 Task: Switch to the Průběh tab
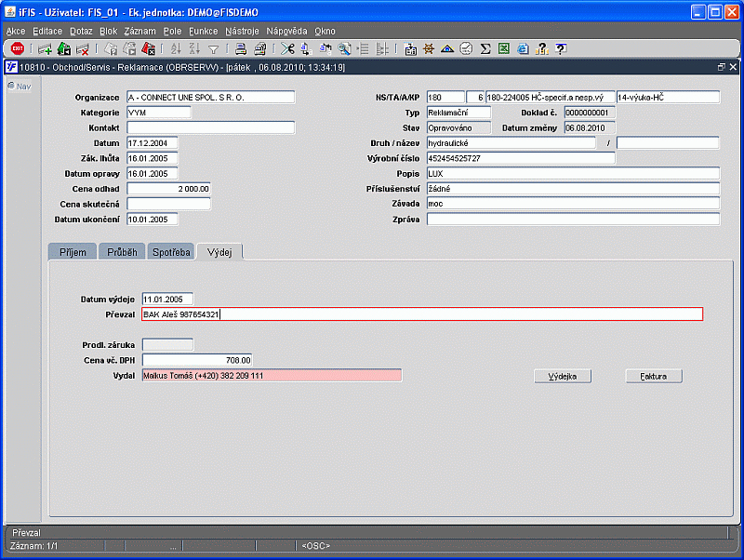pos(121,252)
